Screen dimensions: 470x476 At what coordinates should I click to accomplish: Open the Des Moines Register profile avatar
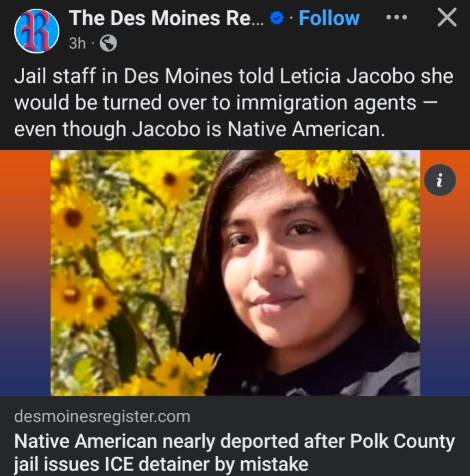point(36,30)
